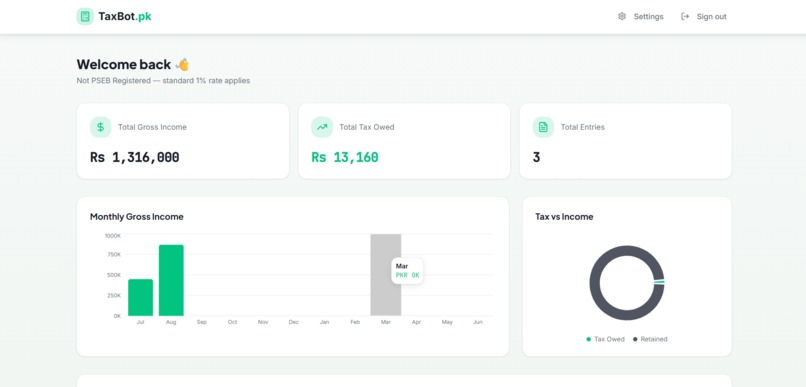
Task: Select the Aug bar in income chart
Action: point(171,280)
